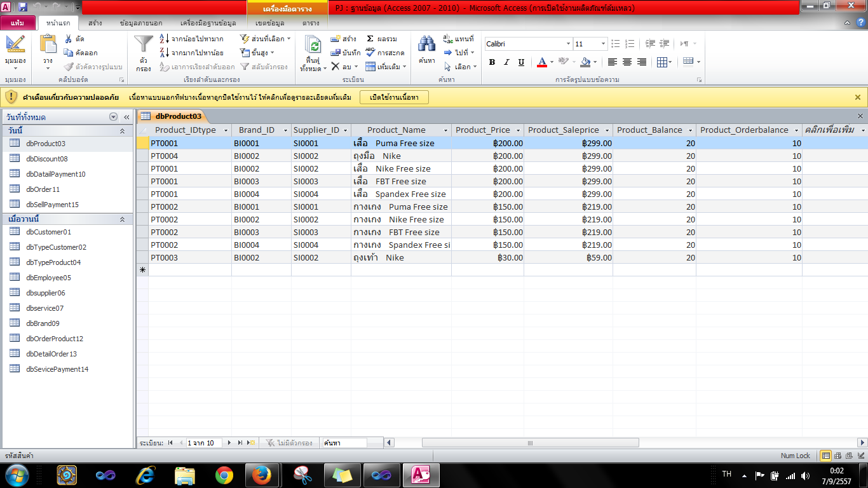The height and width of the screenshot is (488, 868).
Task: Open dbCustomer01 table in navigation pane
Action: point(48,232)
